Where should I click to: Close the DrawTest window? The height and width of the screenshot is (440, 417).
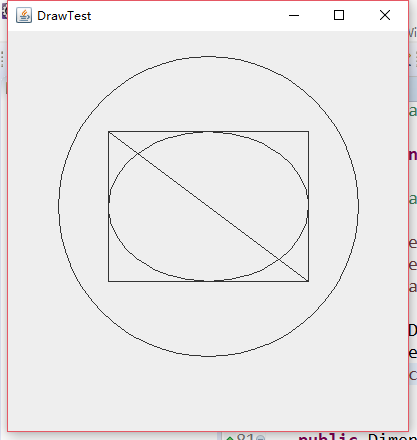[385, 15]
